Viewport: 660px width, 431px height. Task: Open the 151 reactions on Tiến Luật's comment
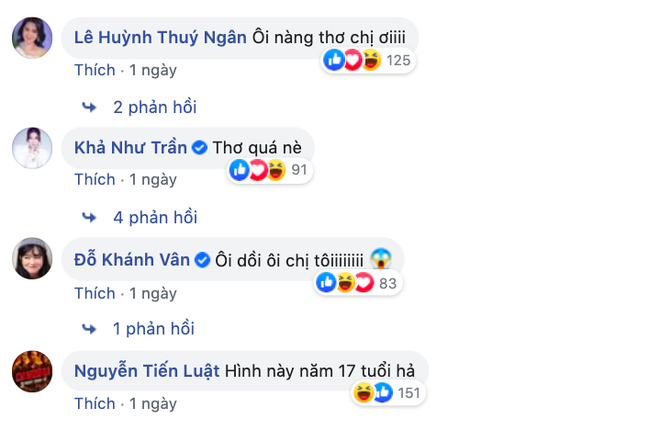coord(388,394)
